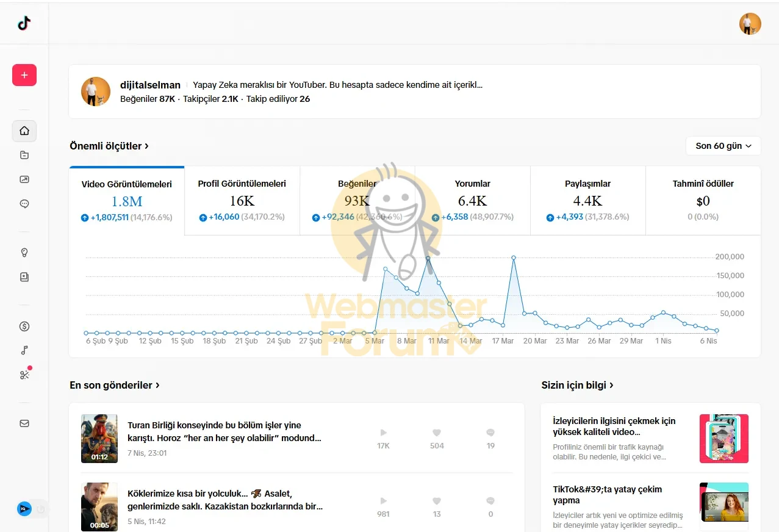Screen dimensions: 779x532
Task: Expand the 'Sizin için bilgi' section
Action: tap(577, 386)
